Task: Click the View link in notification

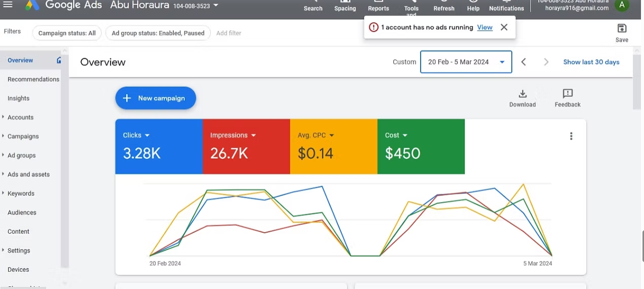Action: pos(484,27)
